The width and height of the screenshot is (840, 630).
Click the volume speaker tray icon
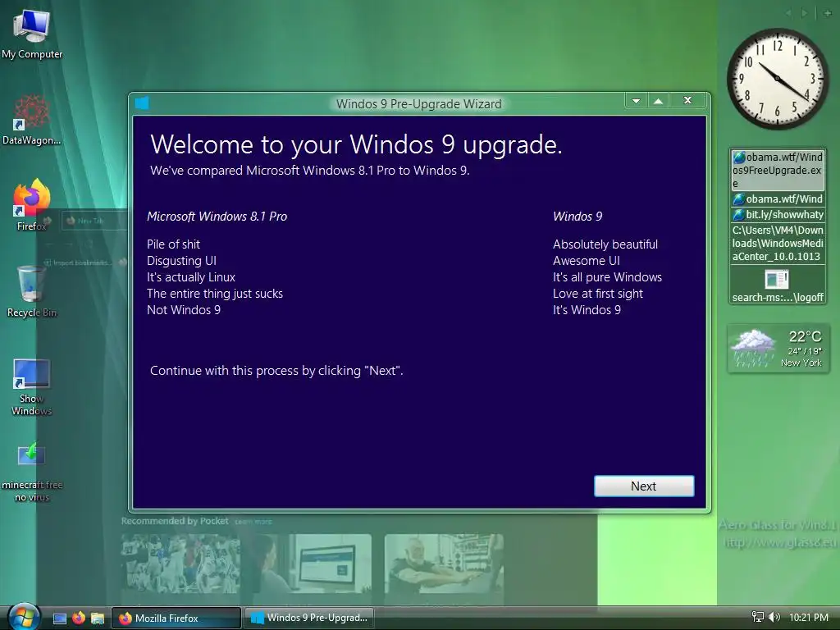[774, 617]
